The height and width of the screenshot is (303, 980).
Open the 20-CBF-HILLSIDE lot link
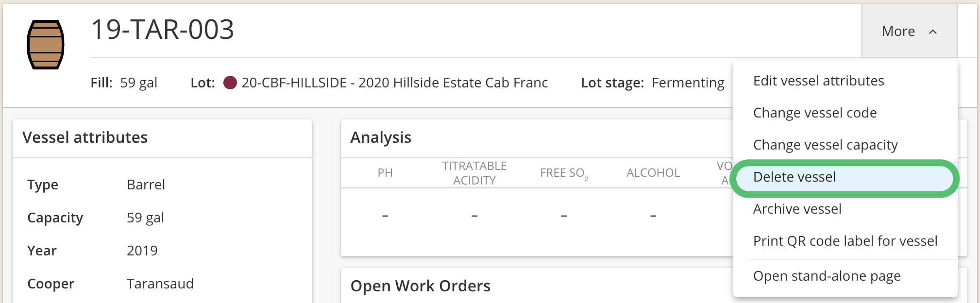(394, 83)
